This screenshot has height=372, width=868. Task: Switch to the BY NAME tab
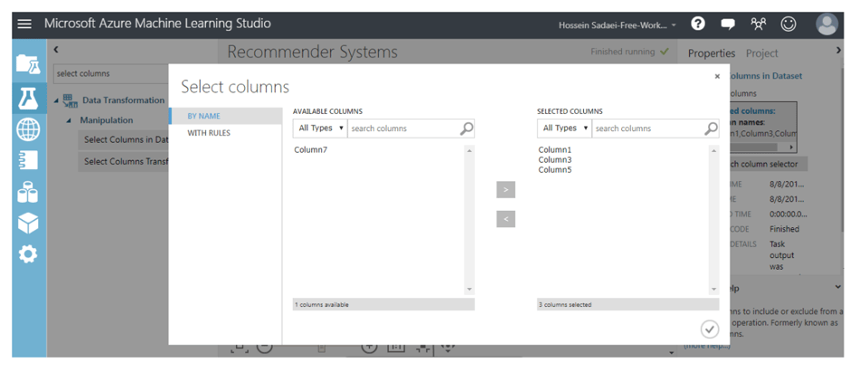click(x=204, y=116)
